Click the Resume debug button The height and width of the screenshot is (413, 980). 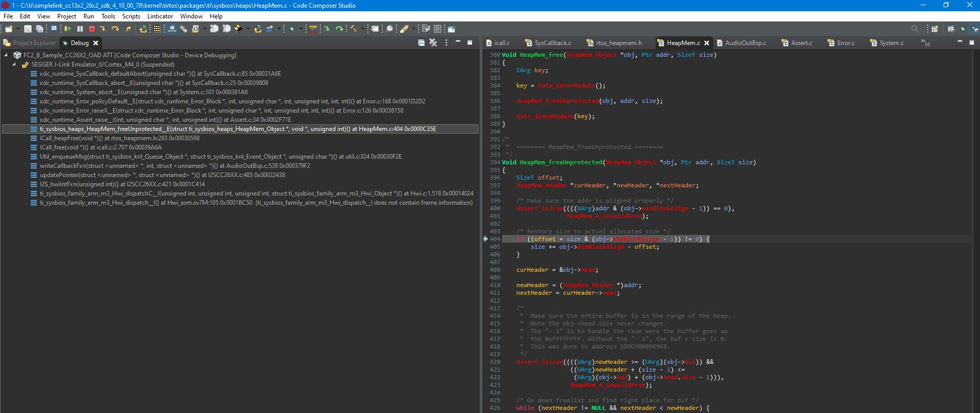pos(68,29)
